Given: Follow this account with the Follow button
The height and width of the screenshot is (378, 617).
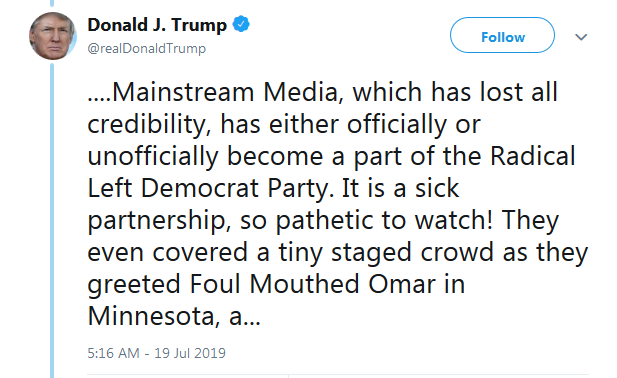Looking at the screenshot, I should point(502,35).
